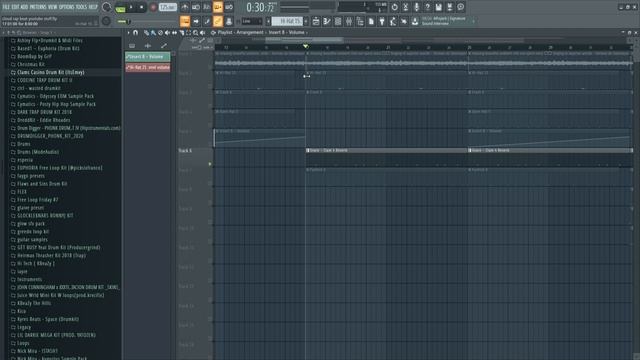Select the playlist mute tool
This screenshot has width=640, height=360.
coord(167,33)
